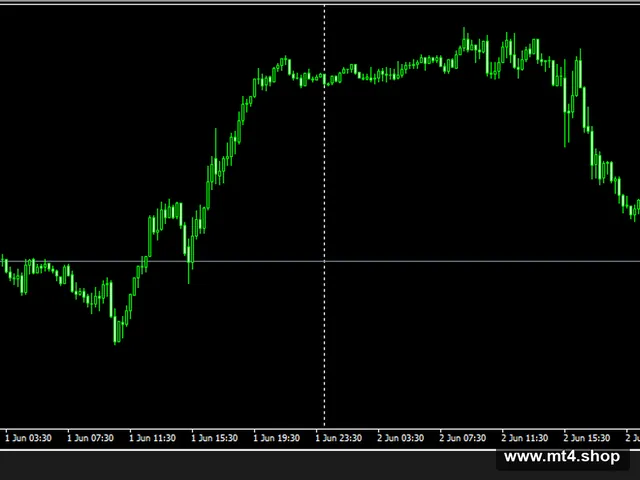Click the 1 Jun 11:30 time label
The image size is (640, 480).
point(153,438)
